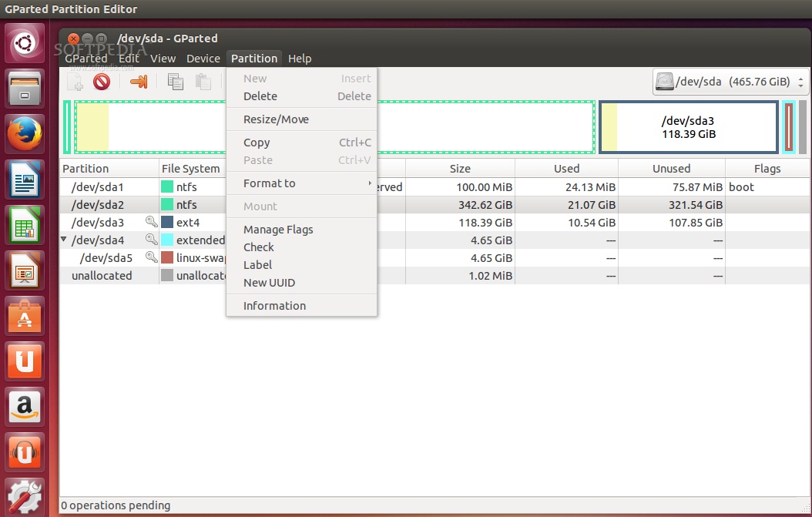Collapse the /dev/sda4 extended partition tree
This screenshot has width=812, height=517.
[x=64, y=240]
